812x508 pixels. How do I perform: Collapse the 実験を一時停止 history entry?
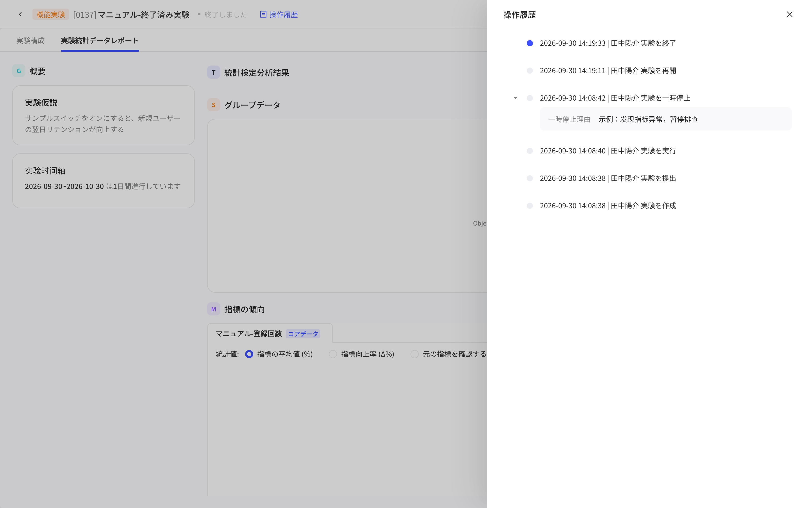click(515, 98)
